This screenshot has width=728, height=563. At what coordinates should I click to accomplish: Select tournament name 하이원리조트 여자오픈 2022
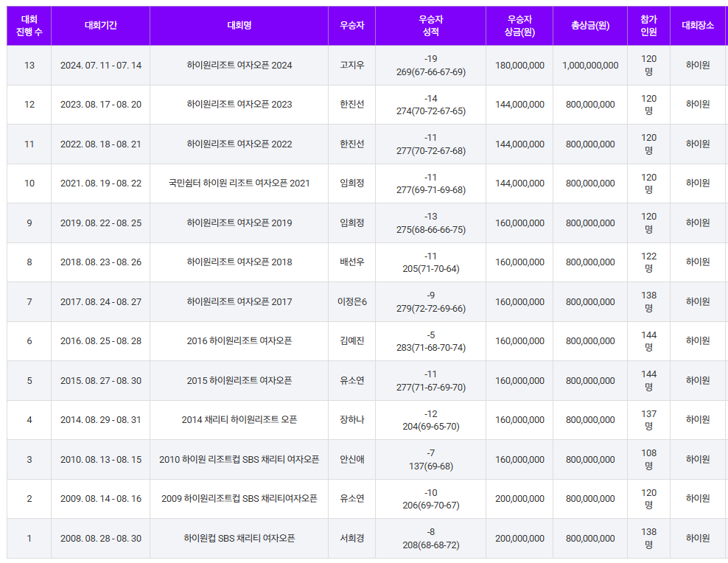[239, 144]
